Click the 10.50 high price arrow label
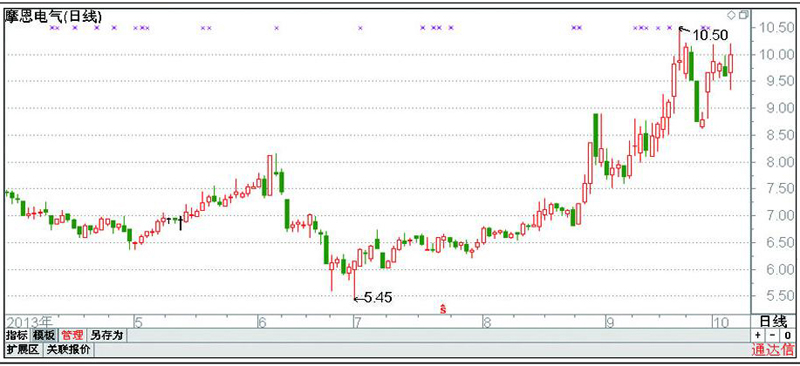This screenshot has height=366, width=800. click(704, 34)
